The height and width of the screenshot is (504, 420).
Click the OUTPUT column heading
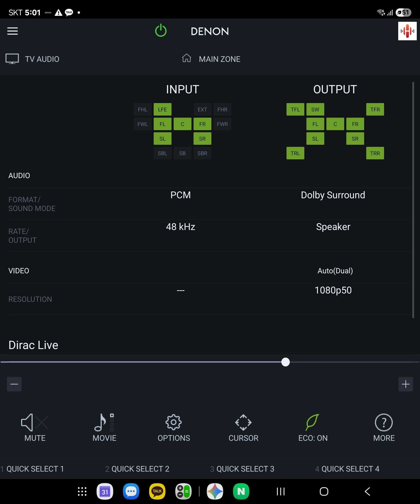click(335, 89)
